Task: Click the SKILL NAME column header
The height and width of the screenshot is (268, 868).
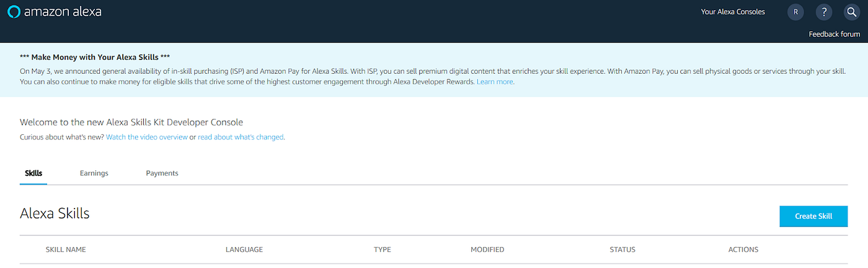Action: point(66,249)
